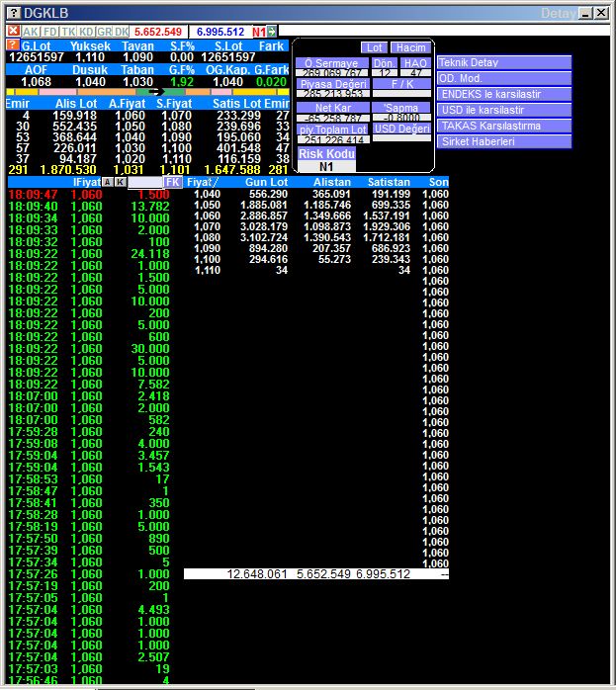Click the red sell total 5.652.549 in the toolbar
Image resolution: width=616 pixels, height=690 pixels.
(158, 32)
